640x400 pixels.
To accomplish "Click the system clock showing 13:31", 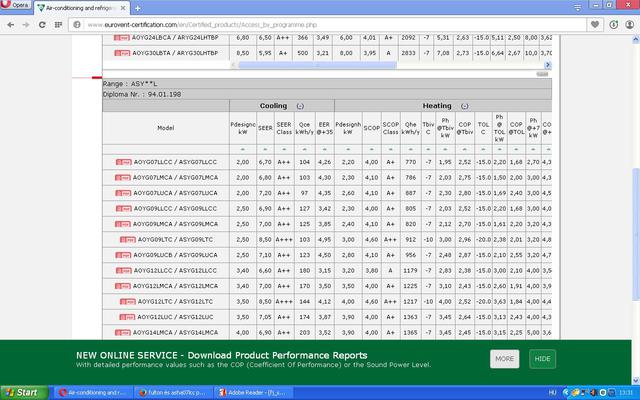I will 626,393.
